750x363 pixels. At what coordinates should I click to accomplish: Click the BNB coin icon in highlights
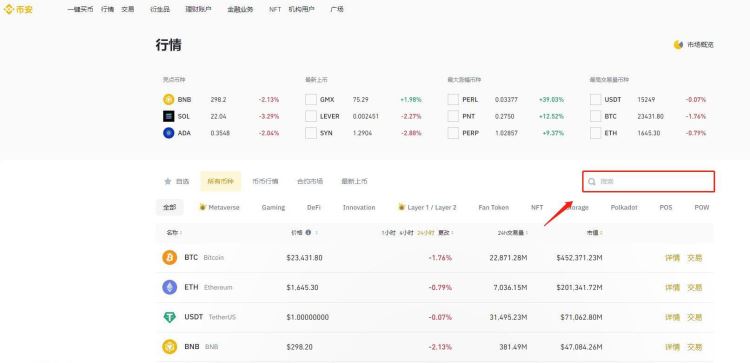(168, 99)
